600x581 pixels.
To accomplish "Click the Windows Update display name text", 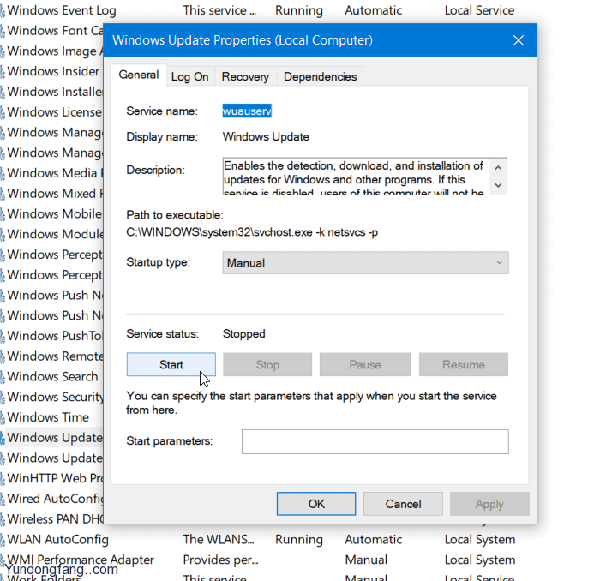I will 266,137.
